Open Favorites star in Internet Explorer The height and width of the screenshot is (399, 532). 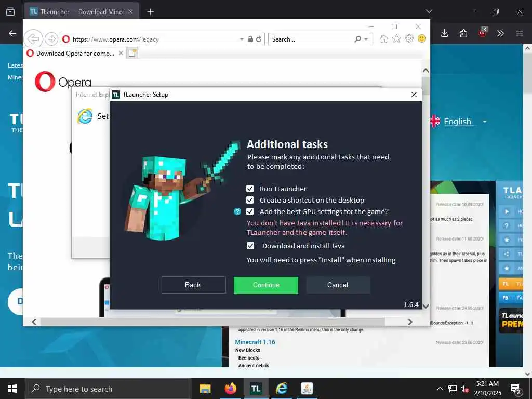coord(396,38)
